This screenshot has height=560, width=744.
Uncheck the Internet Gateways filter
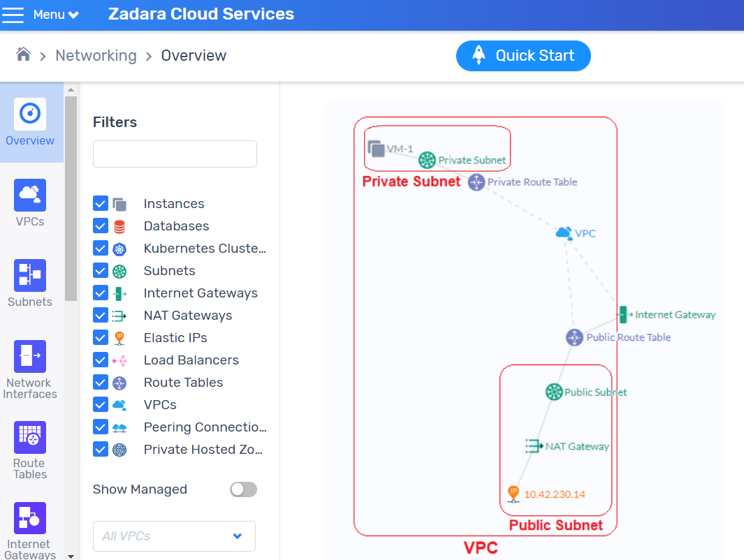click(x=101, y=293)
